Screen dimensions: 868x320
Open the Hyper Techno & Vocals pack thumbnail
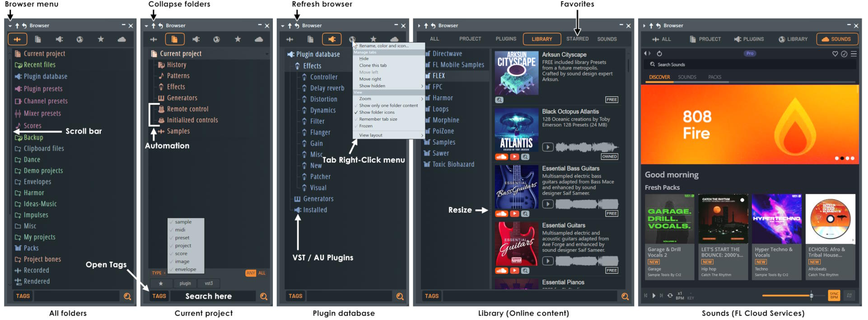(776, 219)
